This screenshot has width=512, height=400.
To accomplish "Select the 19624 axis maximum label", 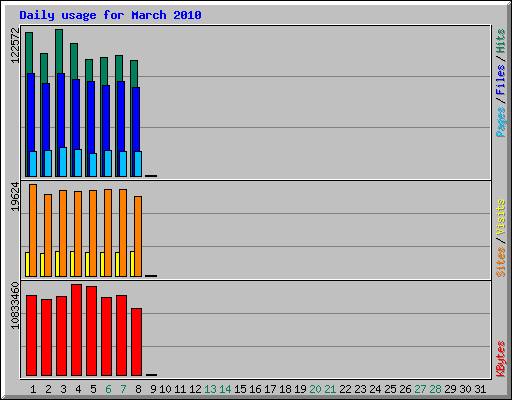I will tap(15, 197).
